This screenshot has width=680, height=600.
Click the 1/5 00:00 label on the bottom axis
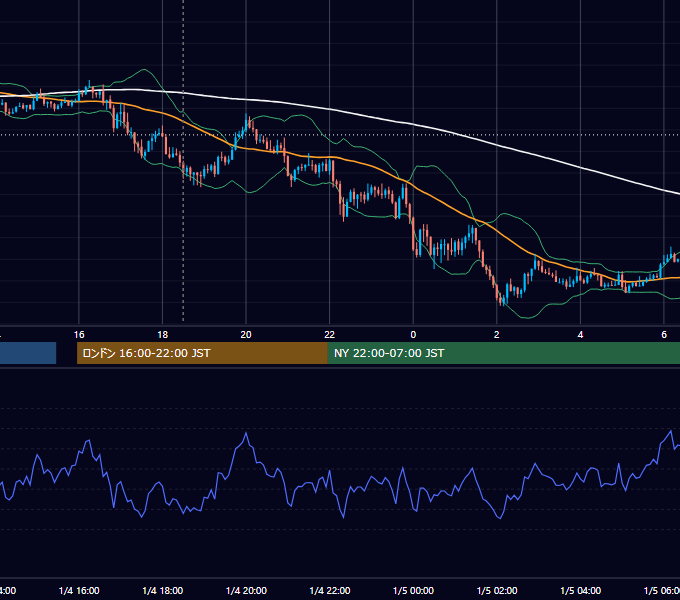[x=413, y=590]
